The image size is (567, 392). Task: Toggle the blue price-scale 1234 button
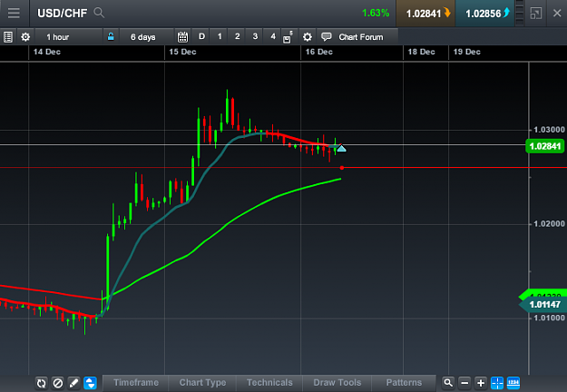click(513, 383)
